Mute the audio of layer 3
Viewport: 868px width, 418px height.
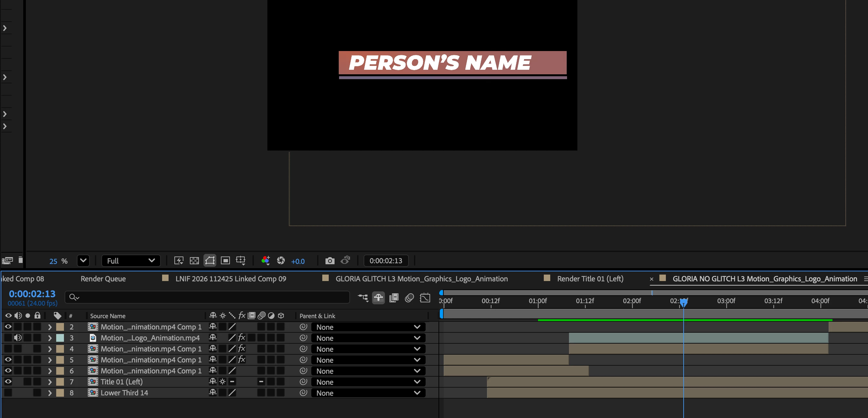(18, 338)
